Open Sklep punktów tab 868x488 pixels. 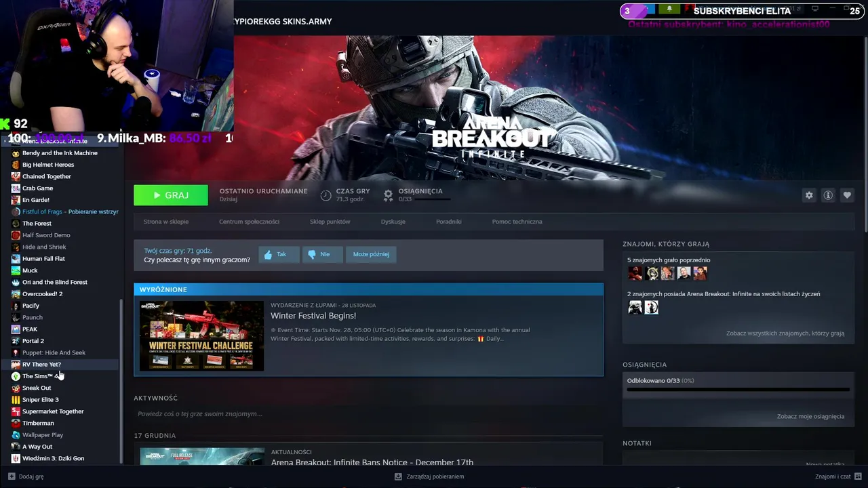[x=330, y=222]
